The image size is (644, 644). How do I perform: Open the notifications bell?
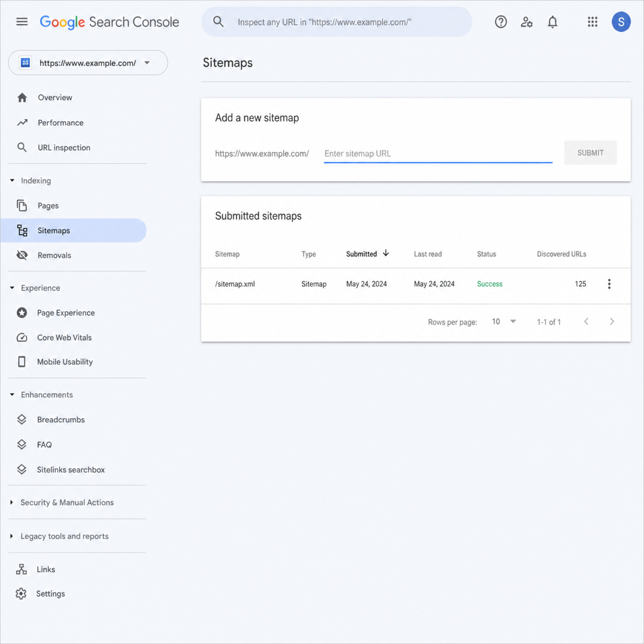pyautogui.click(x=552, y=22)
